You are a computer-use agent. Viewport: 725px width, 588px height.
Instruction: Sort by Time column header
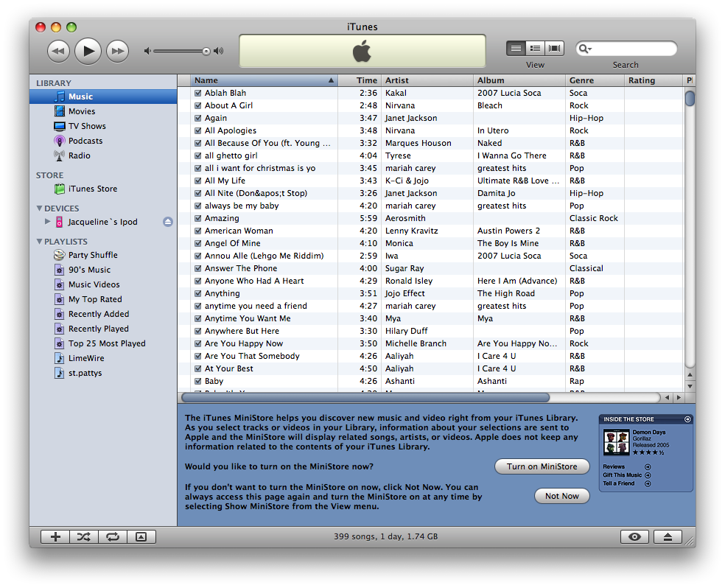pos(360,80)
